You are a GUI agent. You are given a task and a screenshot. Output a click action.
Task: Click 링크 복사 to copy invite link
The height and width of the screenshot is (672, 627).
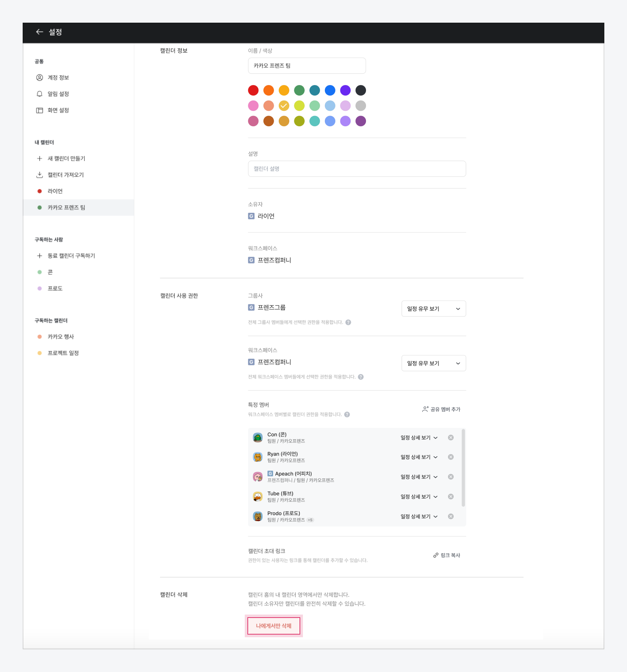pyautogui.click(x=446, y=555)
